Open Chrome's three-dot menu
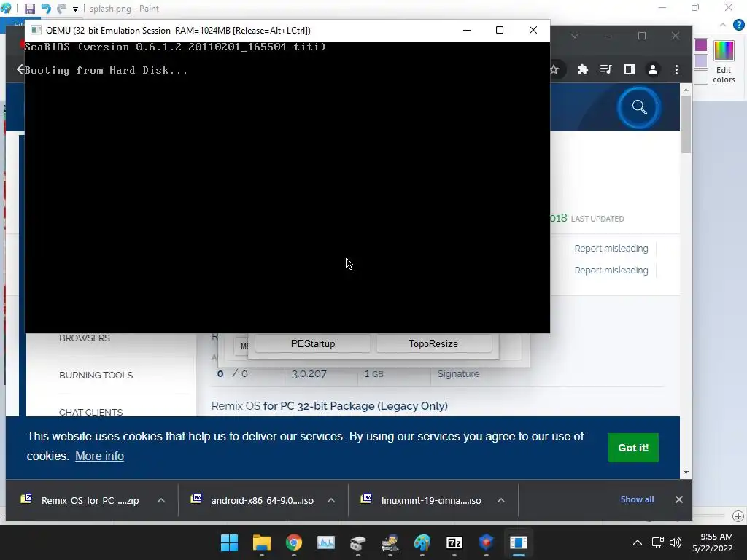The image size is (747, 560). [676, 69]
